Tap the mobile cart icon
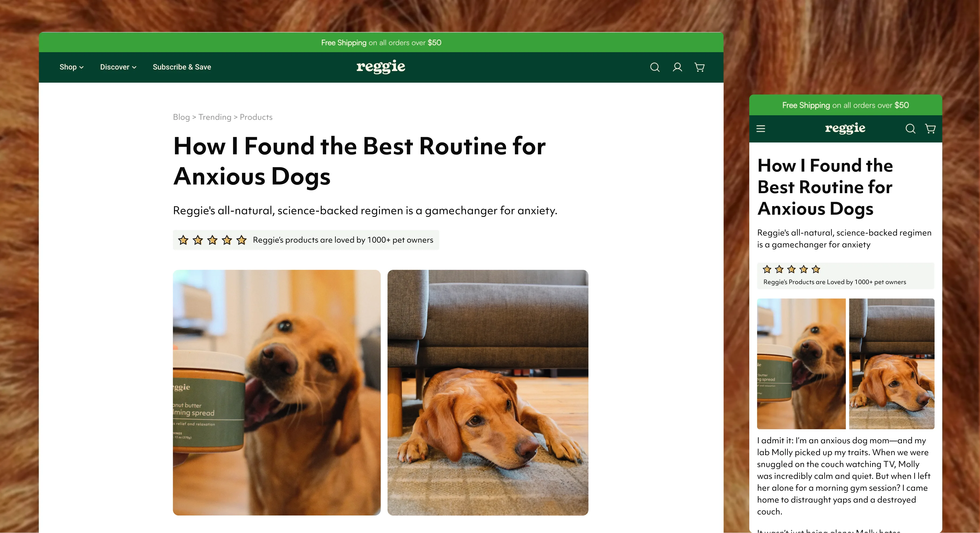This screenshot has width=980, height=533. (x=930, y=128)
